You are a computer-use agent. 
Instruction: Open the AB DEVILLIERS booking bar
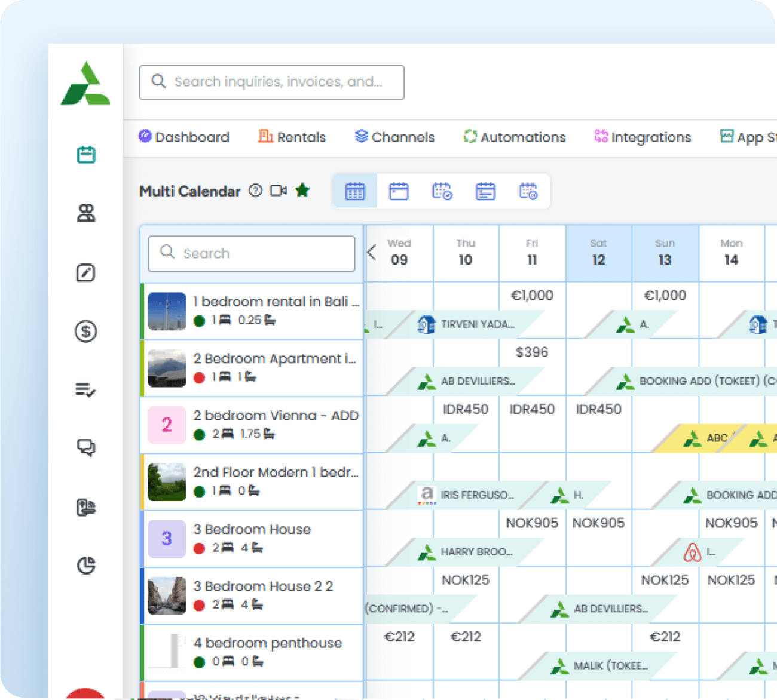pos(472,380)
